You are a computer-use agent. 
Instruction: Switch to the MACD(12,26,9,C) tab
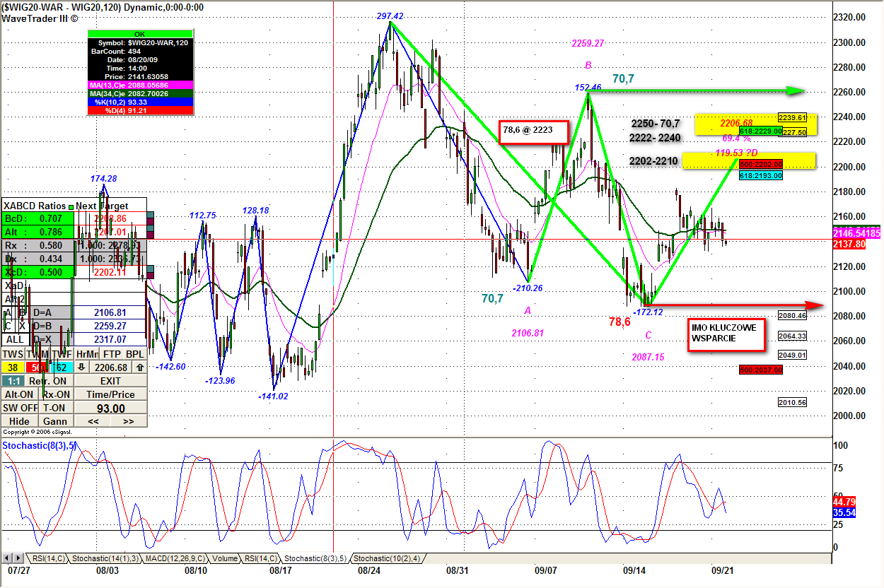point(174,558)
